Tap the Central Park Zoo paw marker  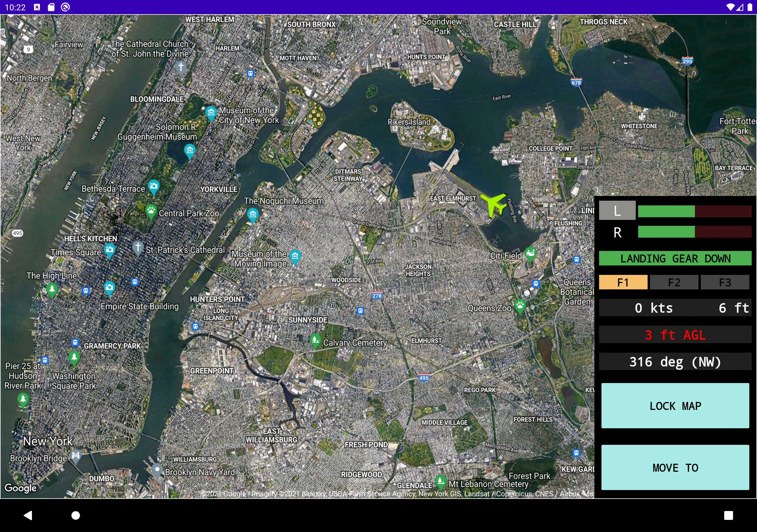[151, 212]
